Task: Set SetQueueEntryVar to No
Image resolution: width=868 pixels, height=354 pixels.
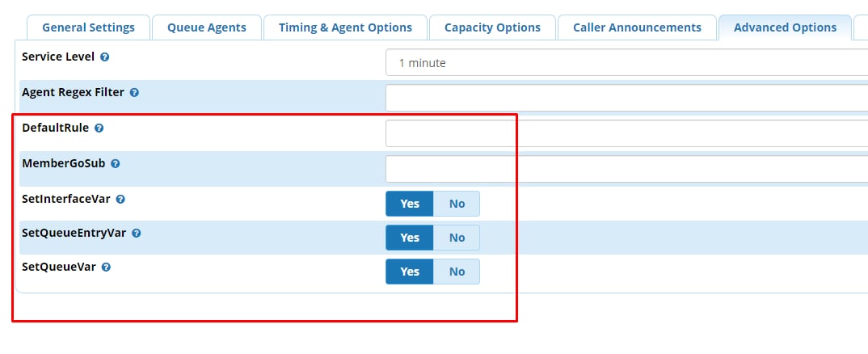Action: (457, 238)
